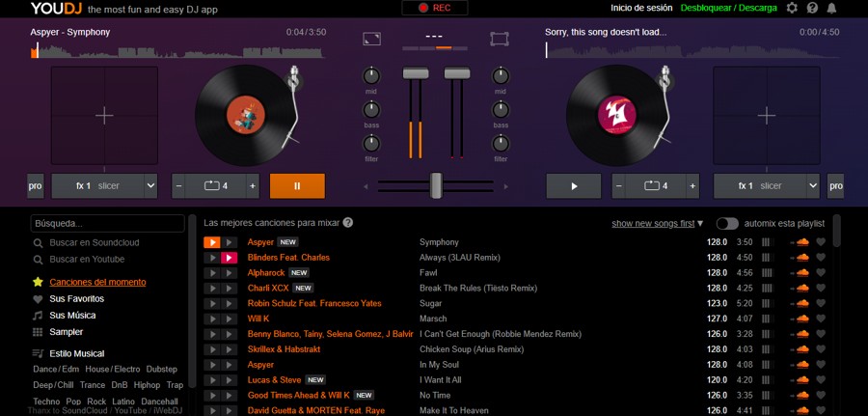This screenshot has width=868, height=416.
Task: Favorite Symphony with heart icon
Action: point(821,242)
